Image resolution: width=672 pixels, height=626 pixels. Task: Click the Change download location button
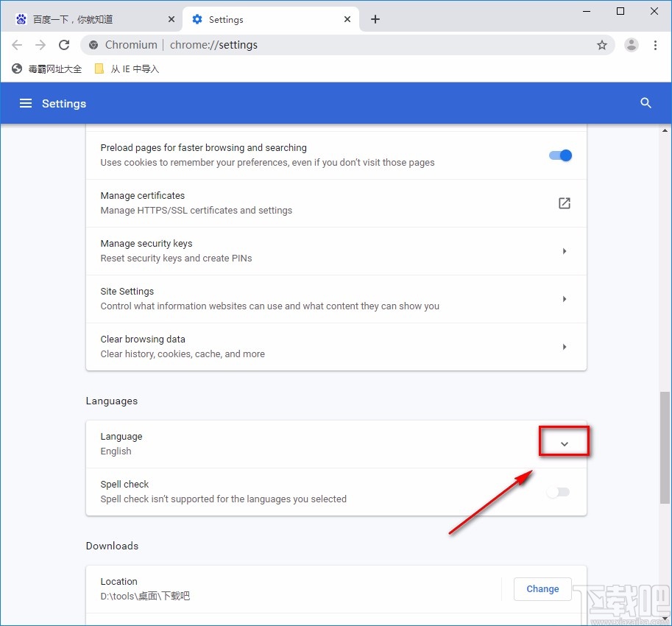[x=542, y=589]
